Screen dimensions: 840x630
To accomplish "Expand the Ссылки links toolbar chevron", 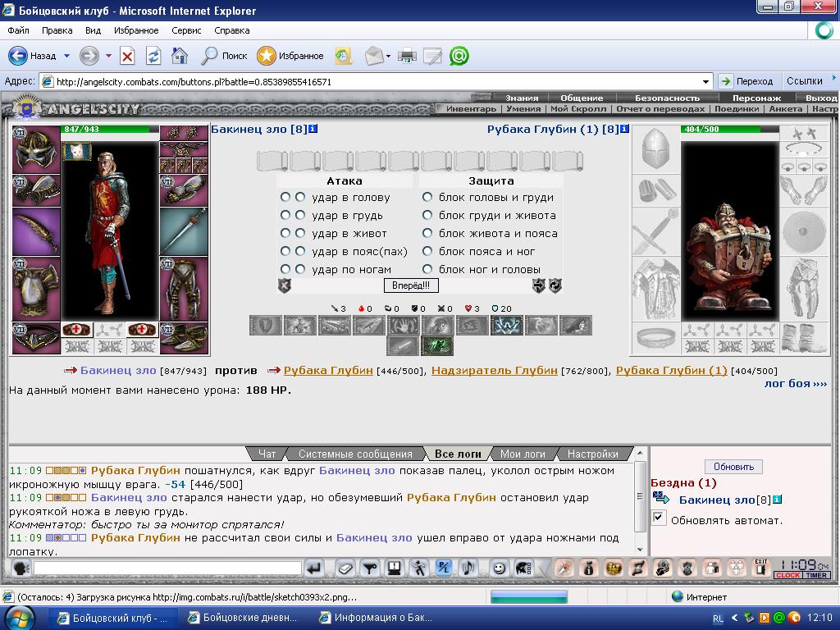I will coord(833,78).
